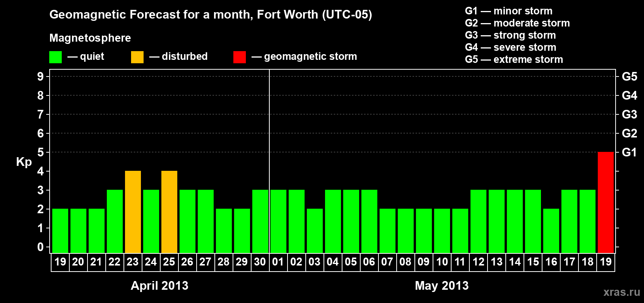
Task: Click the green bar for April 28
Action: click(224, 231)
